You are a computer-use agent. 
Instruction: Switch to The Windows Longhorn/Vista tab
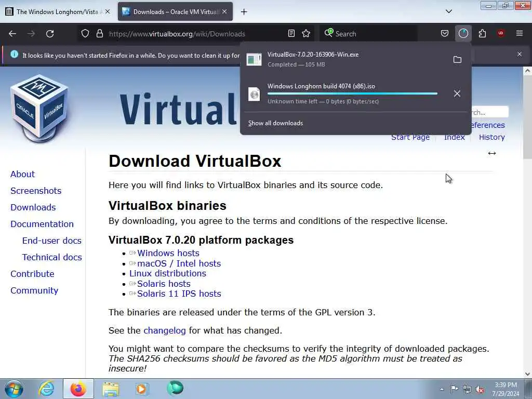(x=58, y=11)
